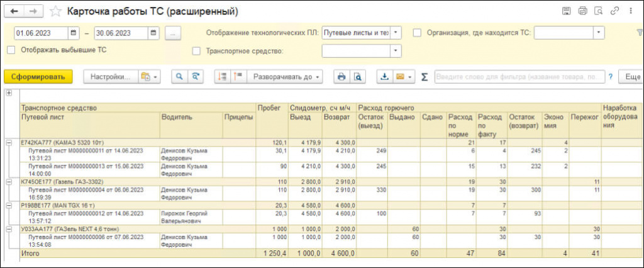Viewport: 644px width, 268px height.
Task: Collapse the Е742КА777 КАМАЗ group row
Action: [8, 142]
